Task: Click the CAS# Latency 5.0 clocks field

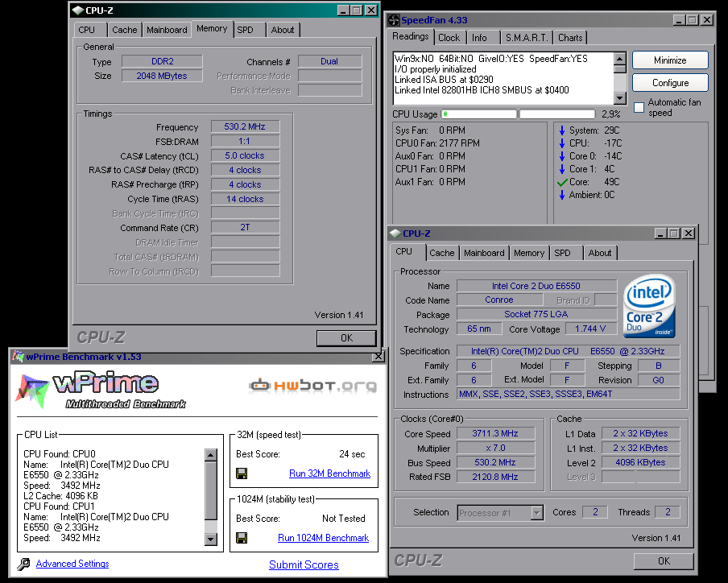Action: (x=245, y=155)
